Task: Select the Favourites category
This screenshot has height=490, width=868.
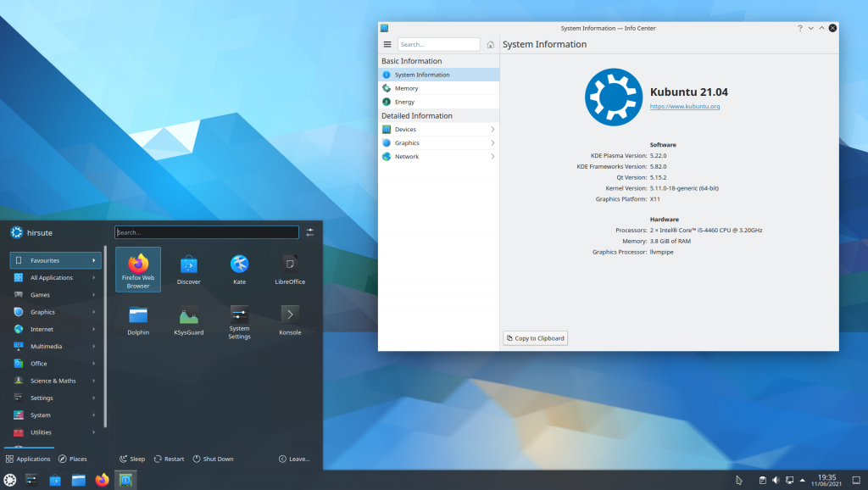Action: (55, 260)
